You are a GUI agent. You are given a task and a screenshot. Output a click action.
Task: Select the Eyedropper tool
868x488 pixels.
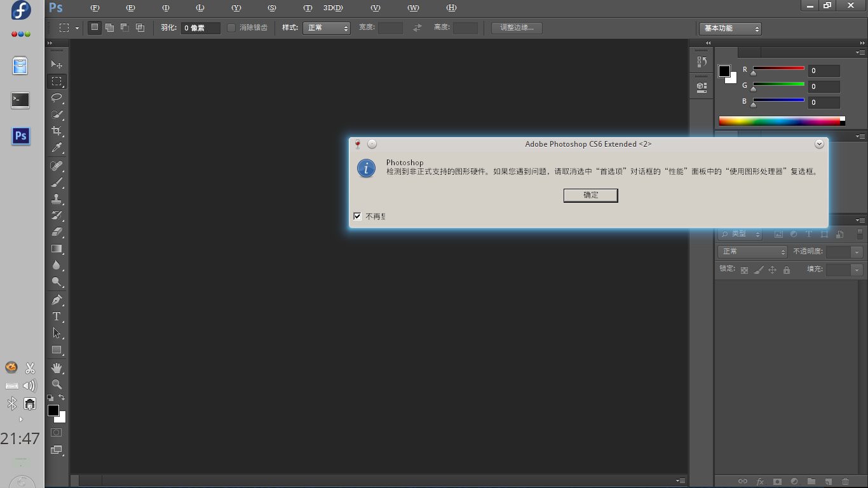[x=57, y=147]
